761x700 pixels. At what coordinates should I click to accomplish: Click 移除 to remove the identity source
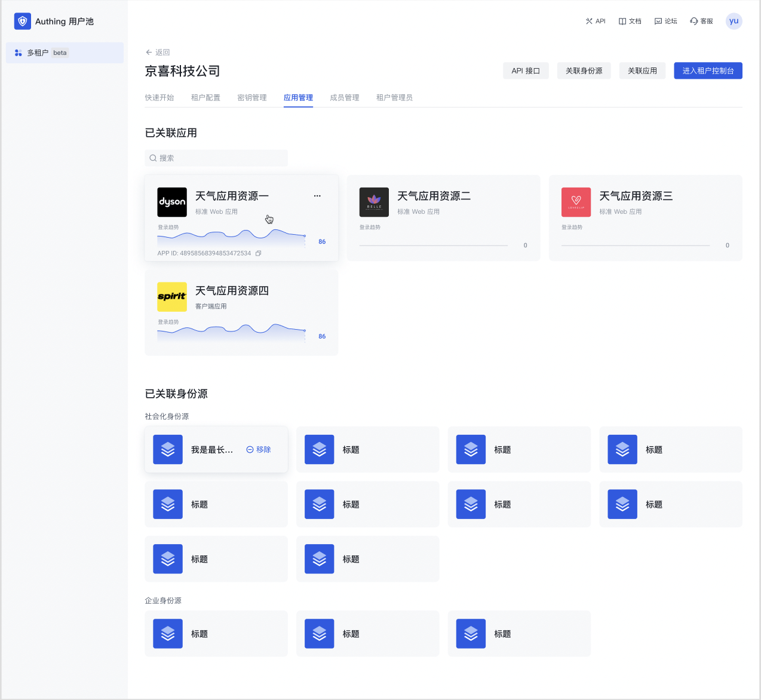tap(259, 450)
